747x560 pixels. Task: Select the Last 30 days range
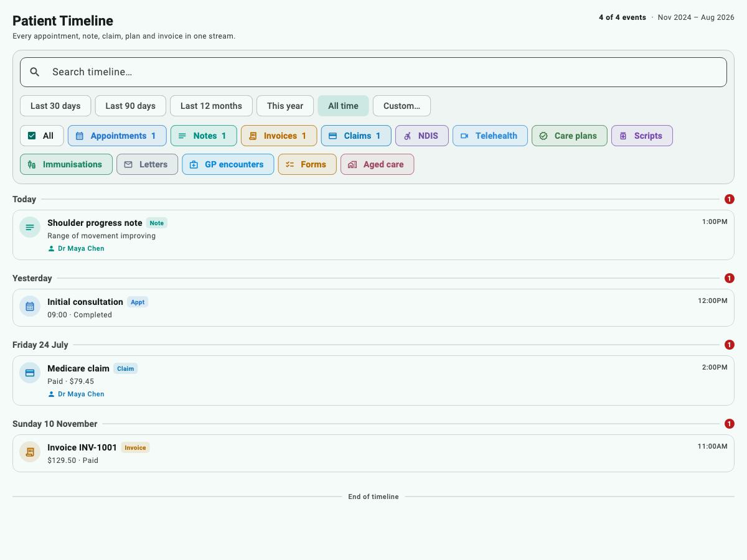(55, 106)
